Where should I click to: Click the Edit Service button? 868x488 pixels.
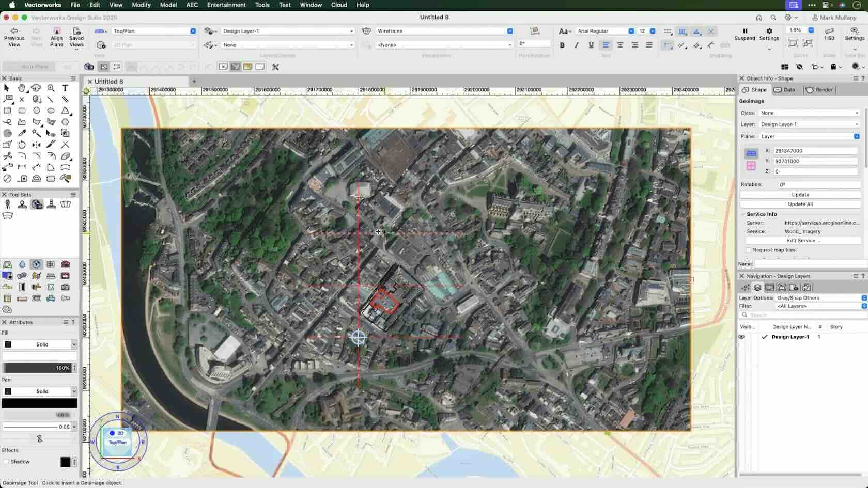pyautogui.click(x=804, y=240)
